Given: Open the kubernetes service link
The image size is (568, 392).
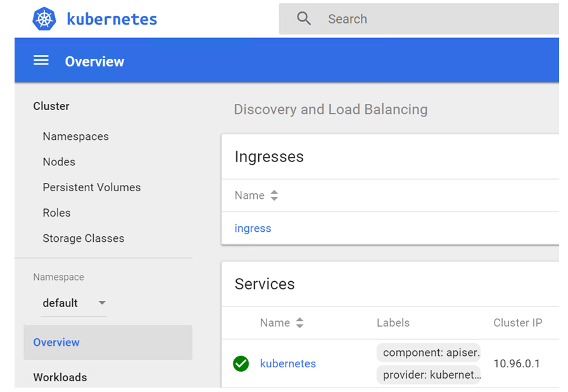Looking at the screenshot, I should click(287, 364).
